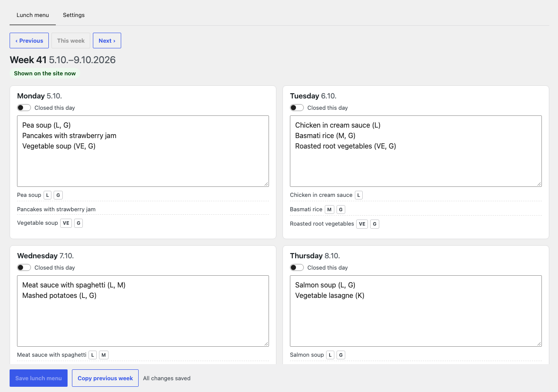This screenshot has height=392, width=558.
Task: Click the M tag beside Meat sauce with spaghetti
Action: click(x=104, y=355)
